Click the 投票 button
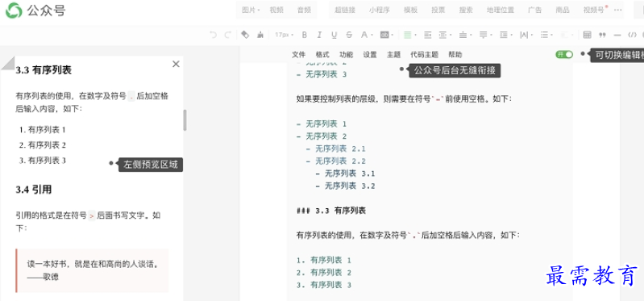 438,10
